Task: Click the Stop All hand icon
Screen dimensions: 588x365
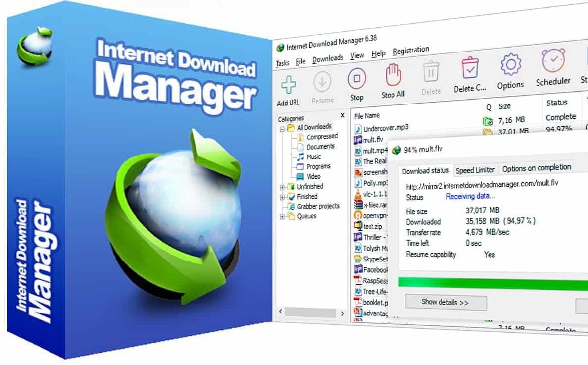Action: [x=393, y=75]
